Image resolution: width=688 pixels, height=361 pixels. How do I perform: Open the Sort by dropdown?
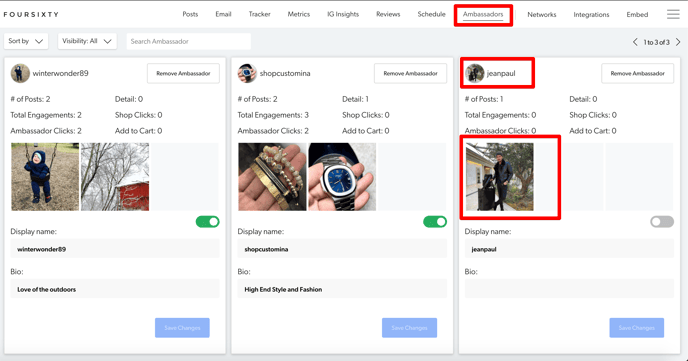click(x=26, y=41)
